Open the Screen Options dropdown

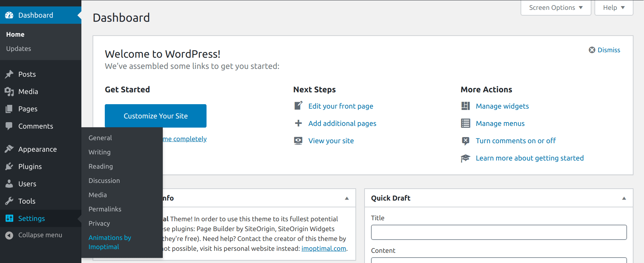(555, 8)
